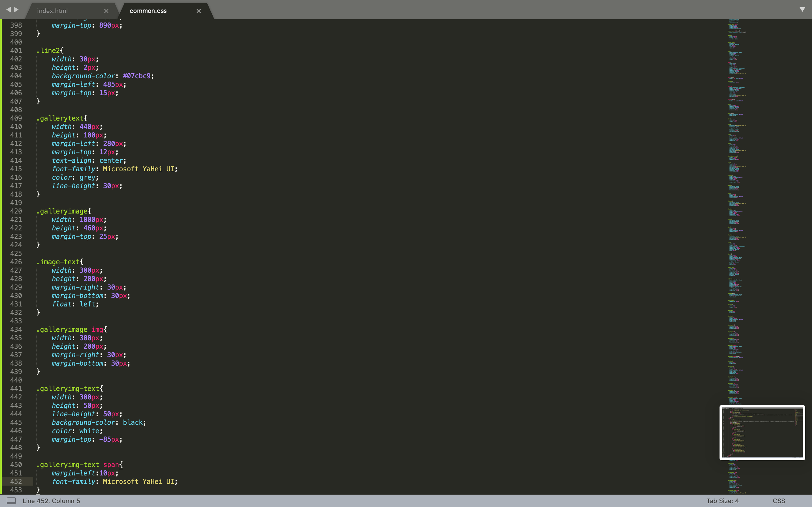Open the Tab Size: 4 menu

(x=722, y=501)
